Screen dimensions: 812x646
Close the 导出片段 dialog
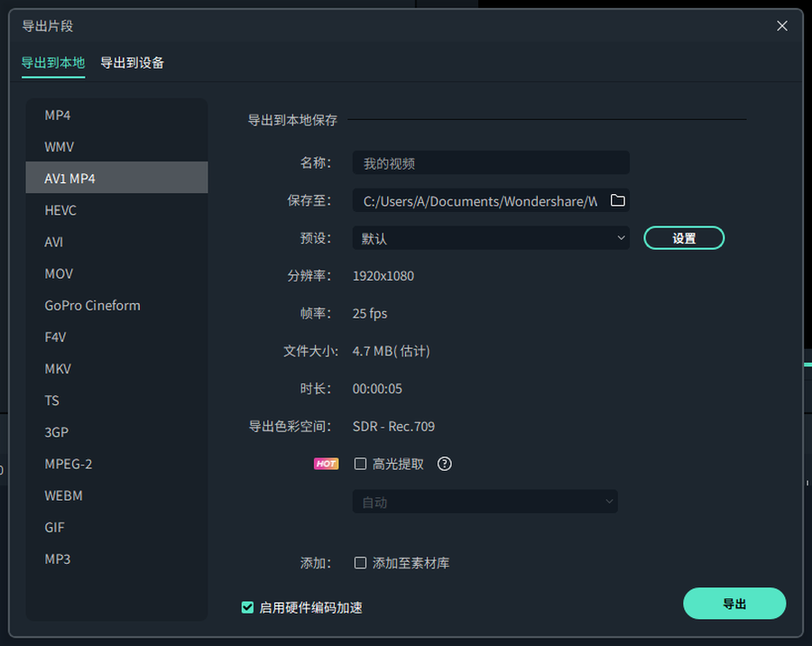(782, 26)
